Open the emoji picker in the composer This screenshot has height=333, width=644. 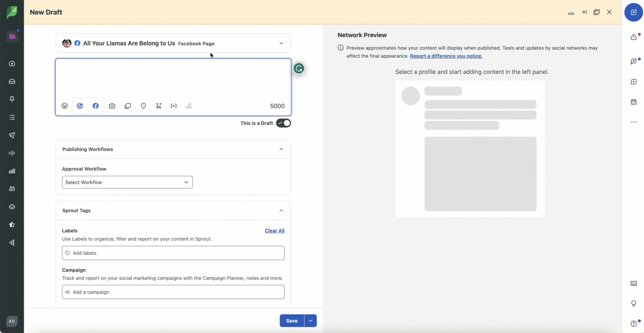65,106
